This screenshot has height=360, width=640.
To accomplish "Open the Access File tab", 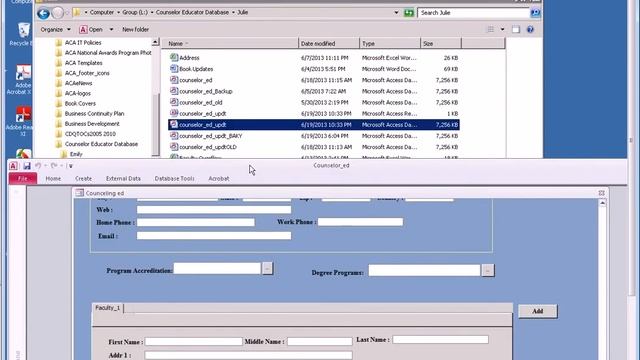I will coord(23,178).
